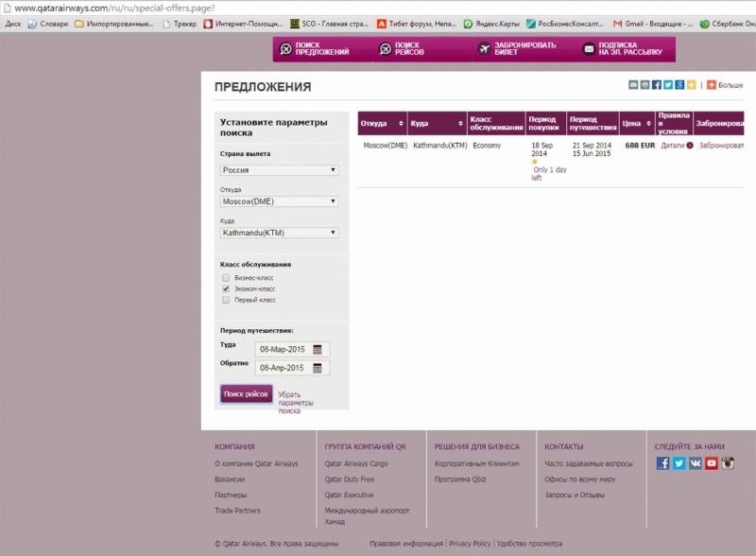Click the Обратно date field 08-Апр-2015
This screenshot has height=556, width=756.
coord(292,368)
